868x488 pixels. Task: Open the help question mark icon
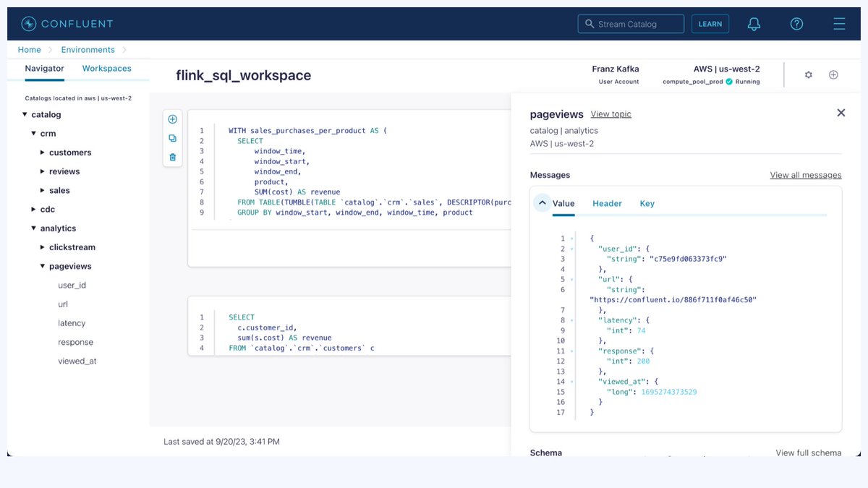[x=796, y=24]
